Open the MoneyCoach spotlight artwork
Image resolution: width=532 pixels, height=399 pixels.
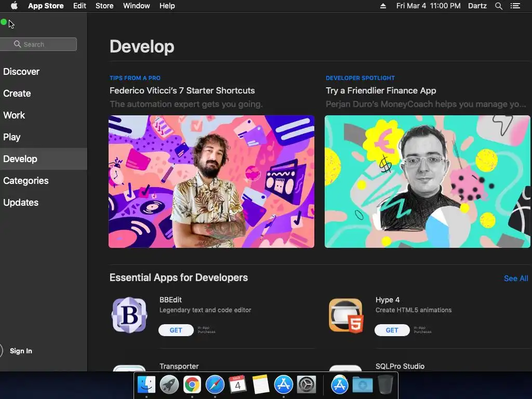428,181
